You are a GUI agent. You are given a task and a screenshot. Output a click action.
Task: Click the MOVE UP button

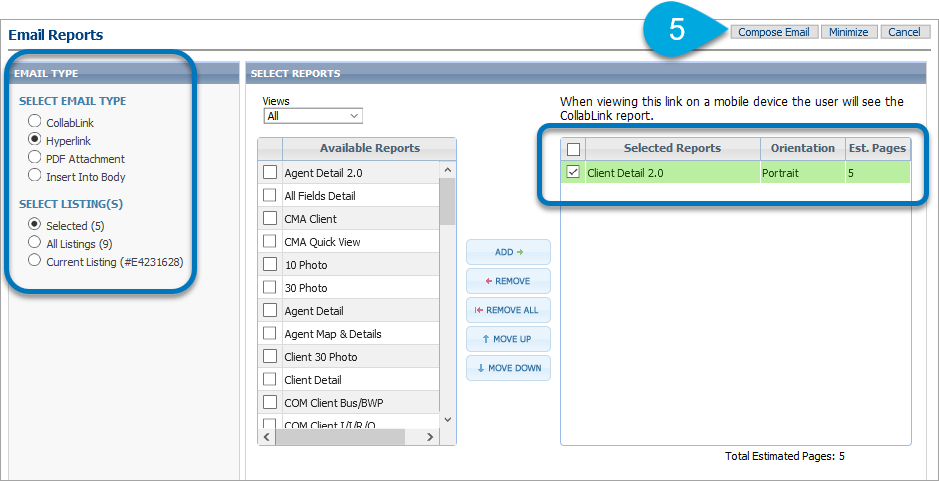(508, 339)
